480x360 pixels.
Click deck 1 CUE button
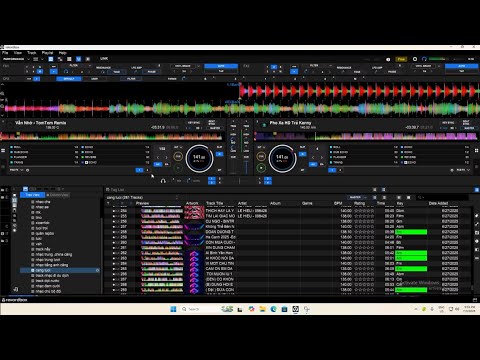(x=178, y=156)
